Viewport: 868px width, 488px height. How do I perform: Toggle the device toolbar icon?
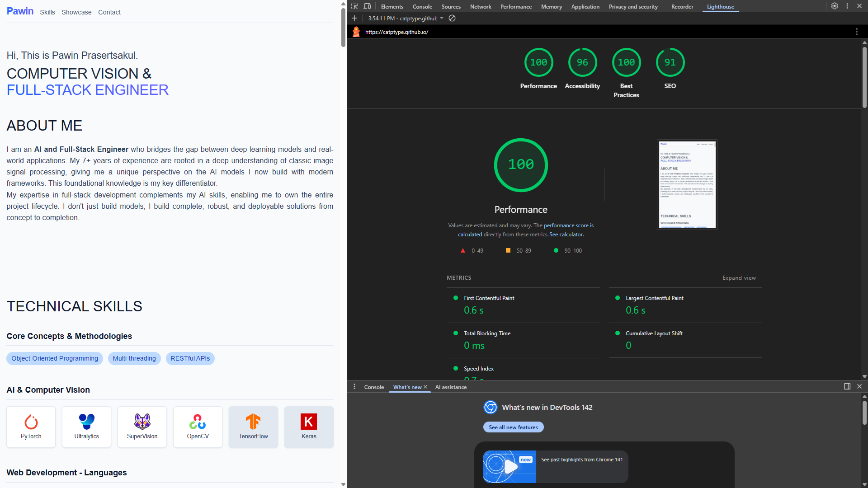[x=367, y=6]
